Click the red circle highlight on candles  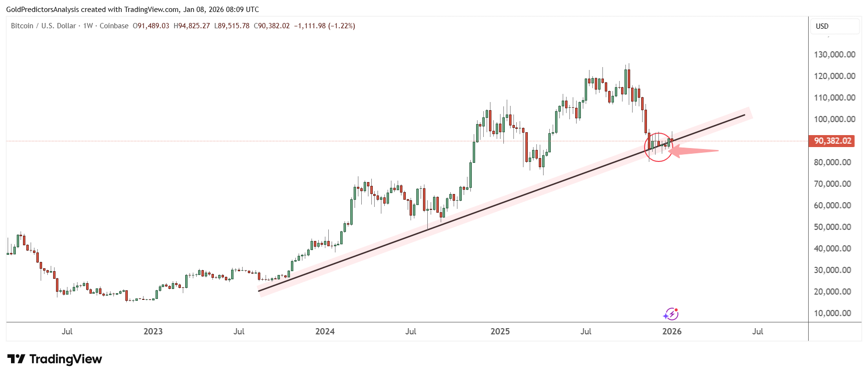658,147
